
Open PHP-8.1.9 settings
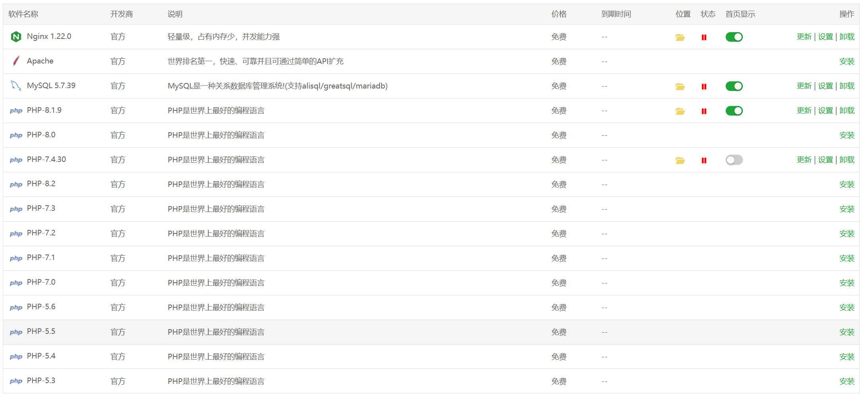[825, 111]
